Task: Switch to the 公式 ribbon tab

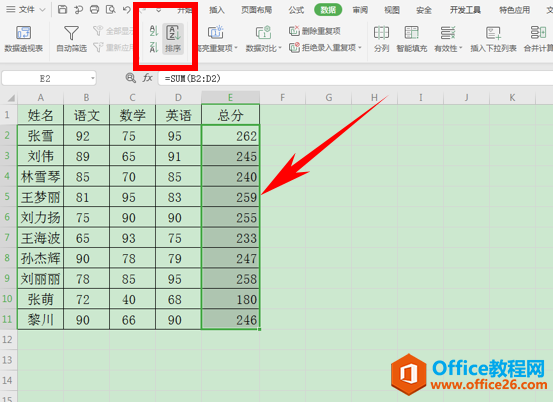Action: click(x=296, y=10)
